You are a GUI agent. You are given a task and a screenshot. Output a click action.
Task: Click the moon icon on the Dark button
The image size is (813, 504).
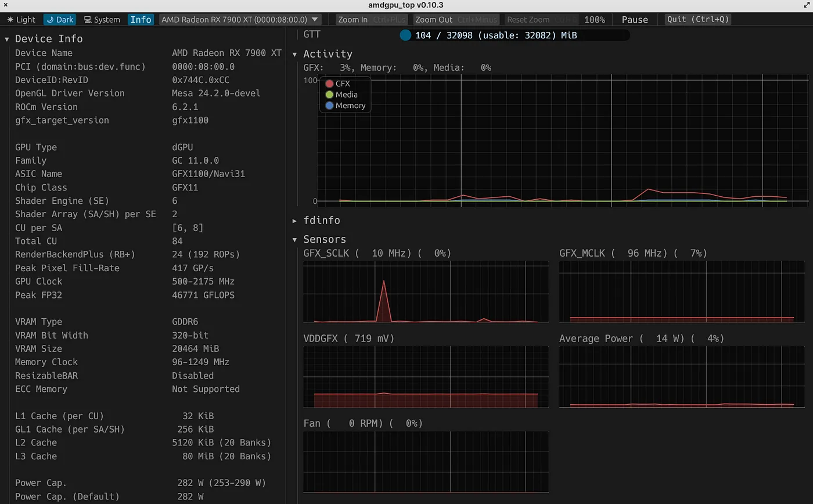(x=50, y=19)
